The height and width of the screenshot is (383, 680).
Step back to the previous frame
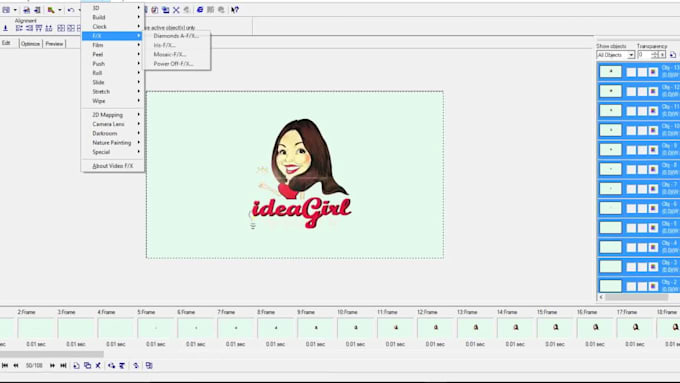coord(16,366)
